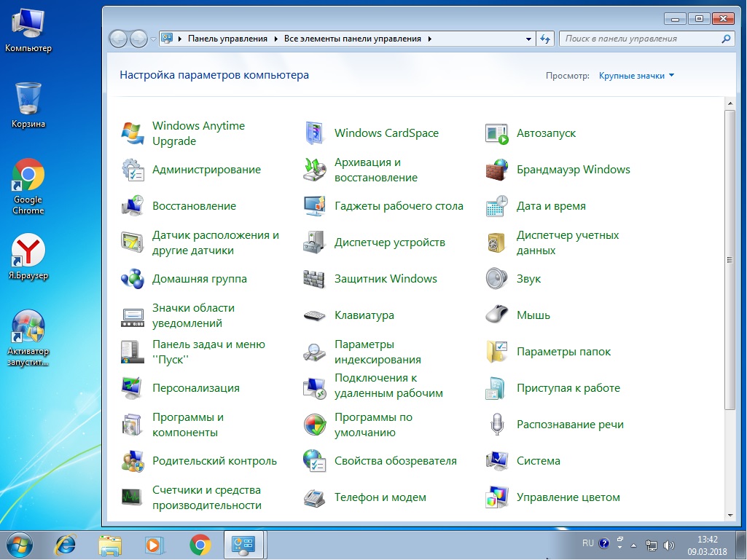Click the vertical scrollbar down arrow
The height and width of the screenshot is (560, 747).
pyautogui.click(x=729, y=516)
